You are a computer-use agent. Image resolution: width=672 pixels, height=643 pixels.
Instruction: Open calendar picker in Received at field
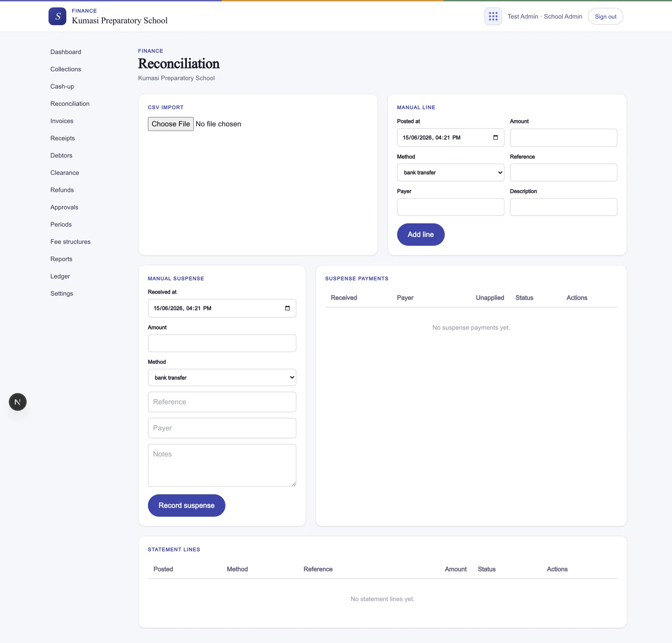click(x=287, y=308)
